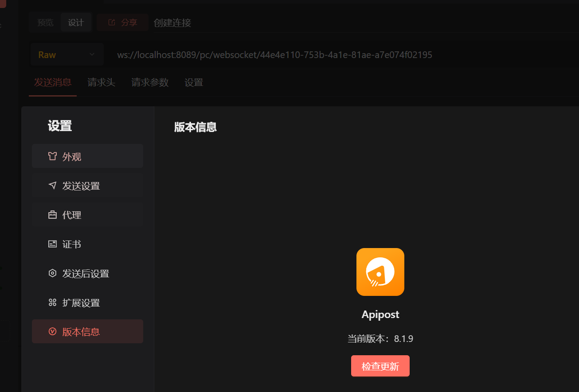Open the 发送后设置 section
Screen dimensions: 579x392
click(87, 273)
